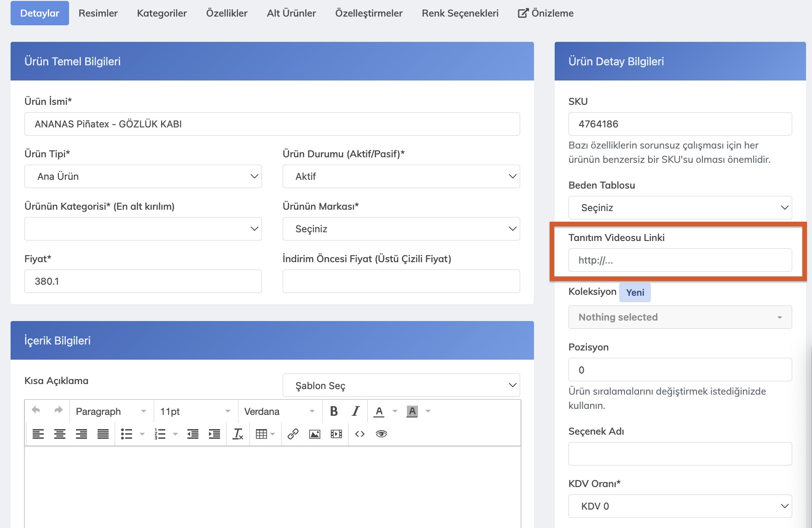Open the source code view icon
This screenshot has height=528, width=812.
(360, 434)
